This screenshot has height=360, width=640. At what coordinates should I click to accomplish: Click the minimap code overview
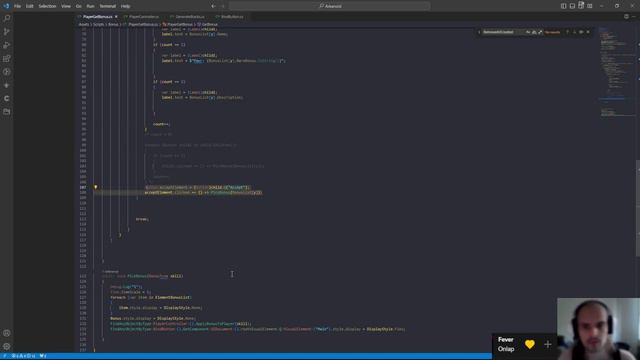point(616,73)
